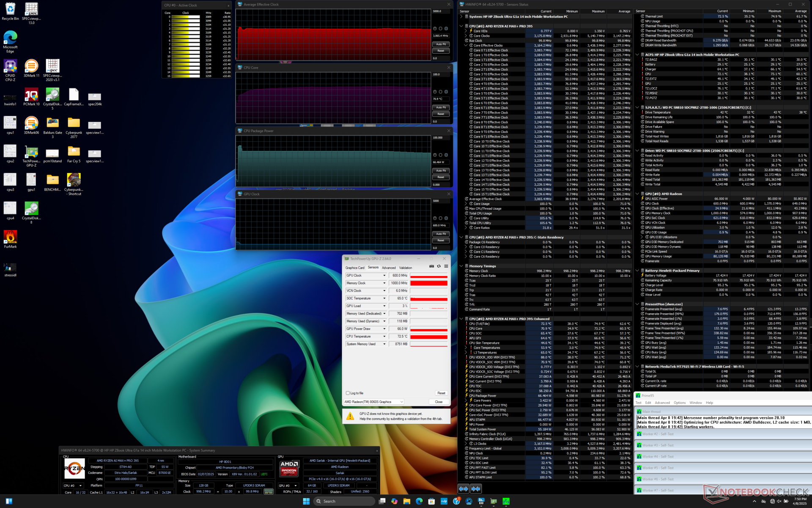Click HWiNFO collapse columns arrows button
812x508 pixels.
(x=476, y=489)
